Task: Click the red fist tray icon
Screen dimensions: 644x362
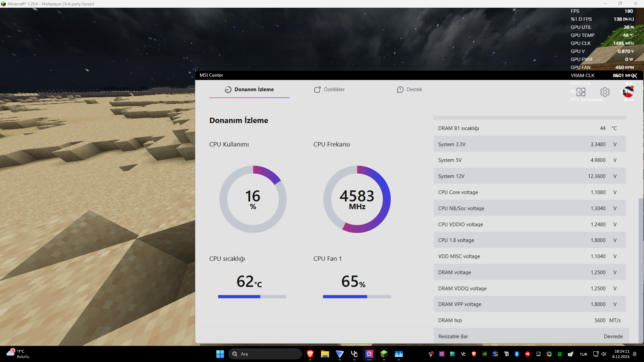Action: pos(528,354)
